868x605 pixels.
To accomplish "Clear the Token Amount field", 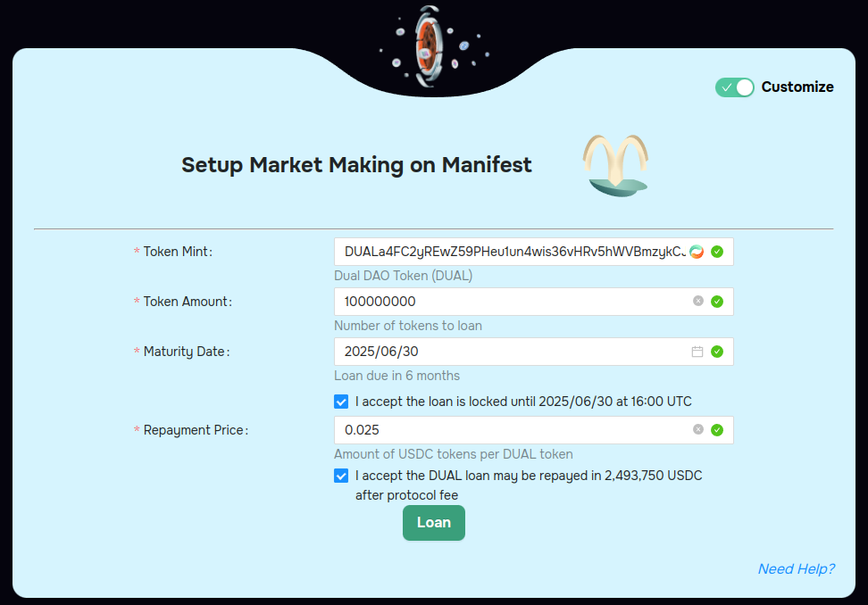I will point(698,302).
